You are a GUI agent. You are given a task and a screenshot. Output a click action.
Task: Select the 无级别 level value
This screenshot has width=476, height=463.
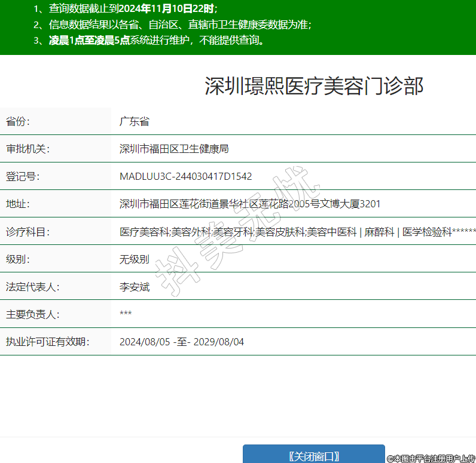134,259
